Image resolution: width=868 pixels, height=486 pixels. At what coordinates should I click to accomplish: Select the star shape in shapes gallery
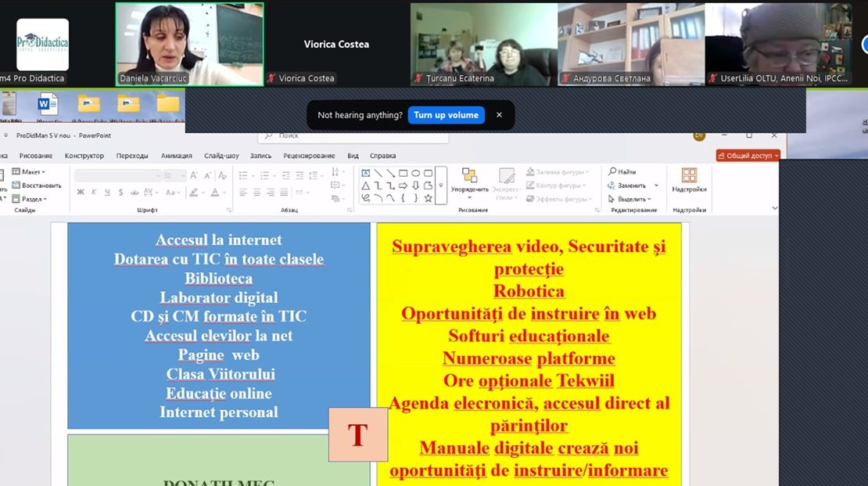428,198
